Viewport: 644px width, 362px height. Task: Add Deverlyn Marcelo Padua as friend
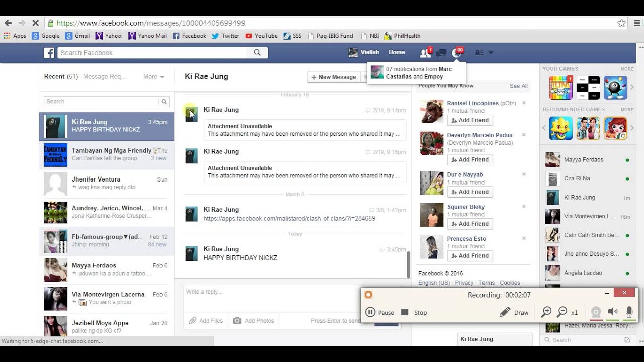tap(470, 160)
